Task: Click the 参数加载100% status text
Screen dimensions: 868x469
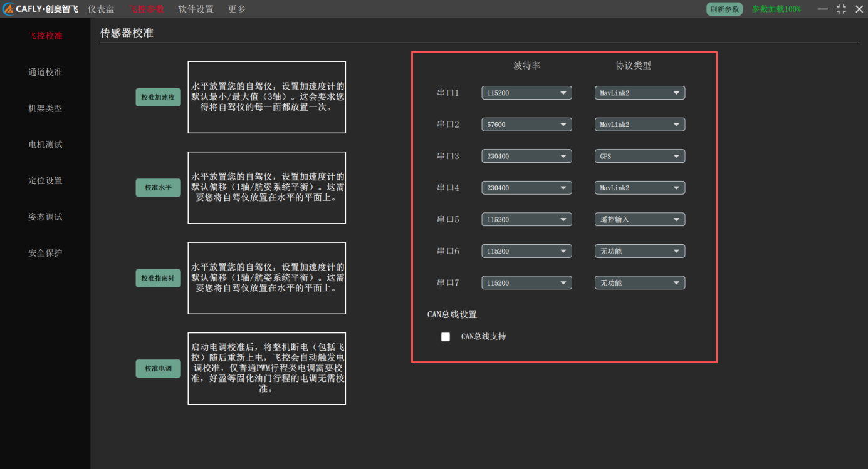Action: tap(776, 9)
